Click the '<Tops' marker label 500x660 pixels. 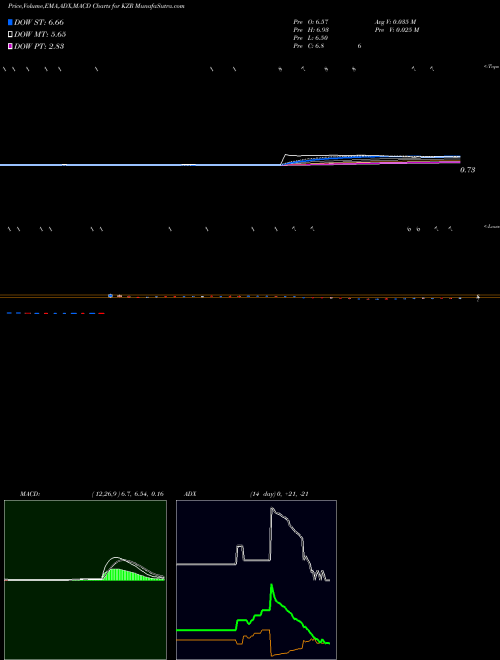click(492, 67)
